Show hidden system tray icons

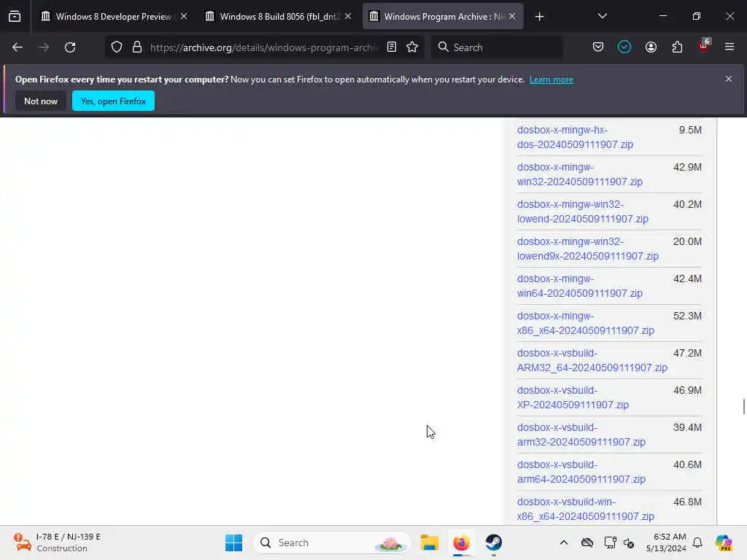tap(564, 542)
